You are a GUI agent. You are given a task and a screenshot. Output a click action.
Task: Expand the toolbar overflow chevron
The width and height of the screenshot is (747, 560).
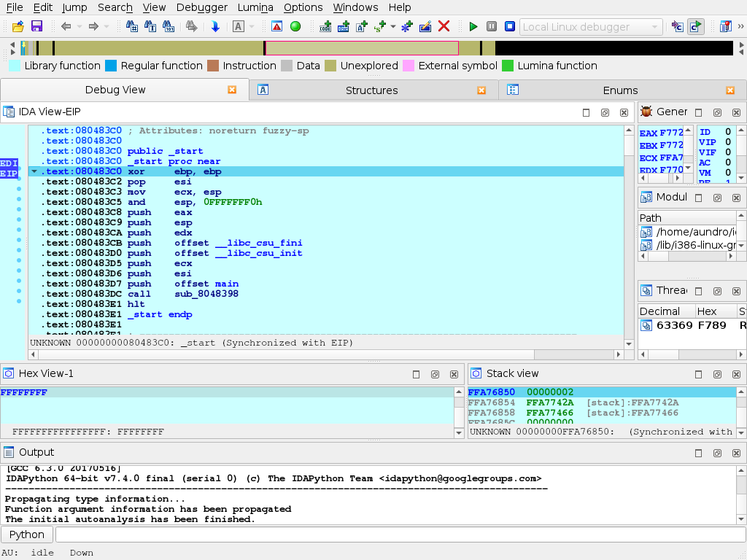tap(739, 27)
